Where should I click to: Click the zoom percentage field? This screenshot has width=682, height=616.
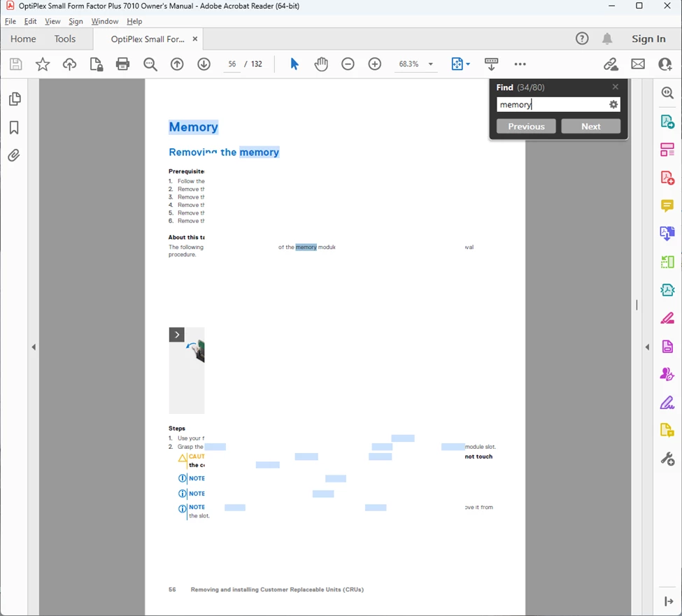click(x=409, y=64)
